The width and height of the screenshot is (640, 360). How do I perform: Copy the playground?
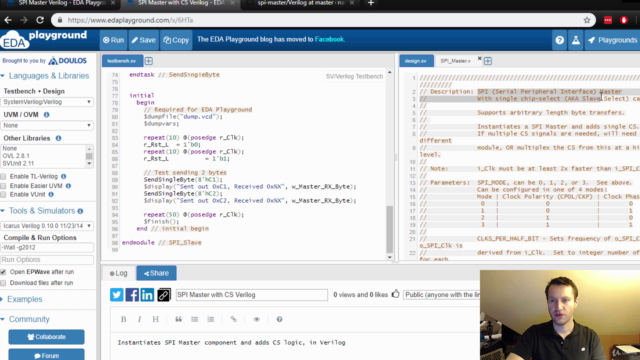176,40
